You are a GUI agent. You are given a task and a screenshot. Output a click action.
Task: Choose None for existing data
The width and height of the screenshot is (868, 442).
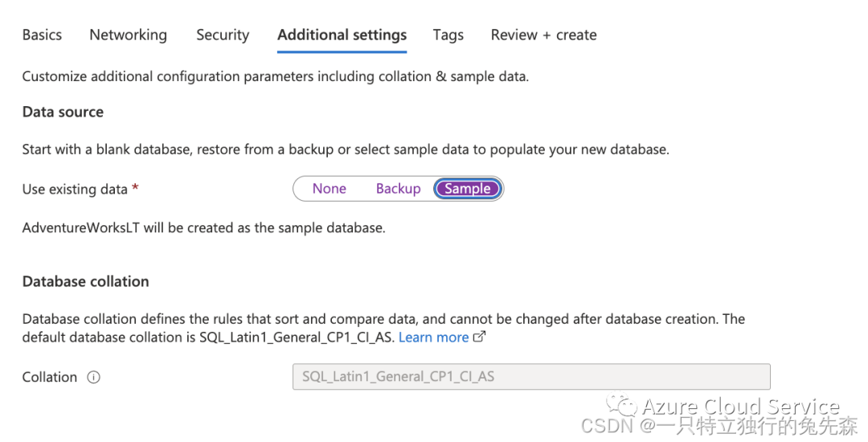coord(329,189)
